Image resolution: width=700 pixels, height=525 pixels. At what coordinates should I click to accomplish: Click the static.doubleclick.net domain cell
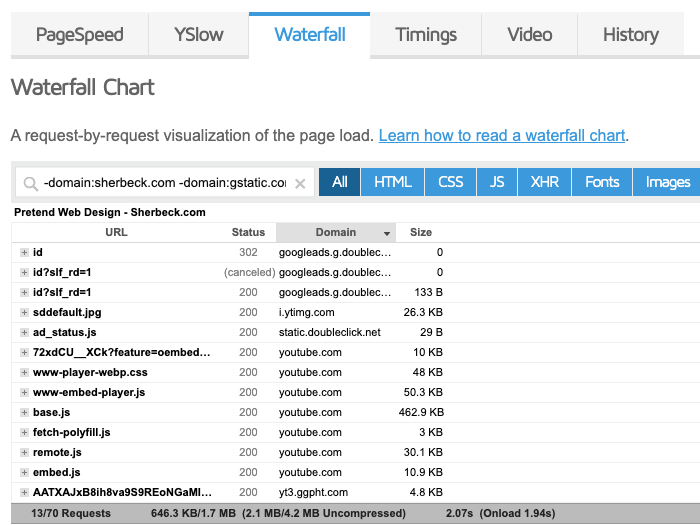pos(330,333)
